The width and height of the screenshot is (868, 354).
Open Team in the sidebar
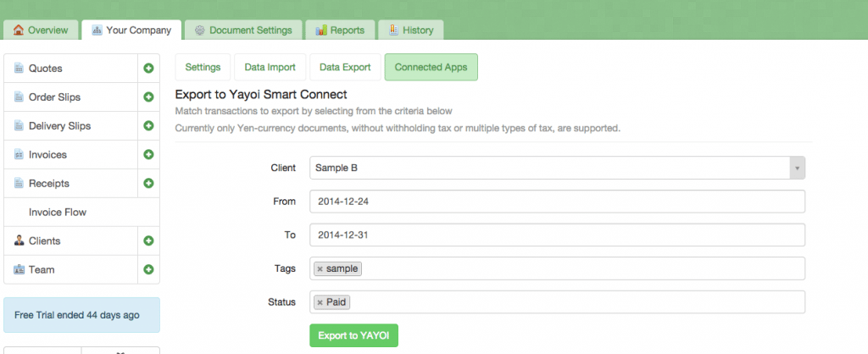[x=71, y=270]
